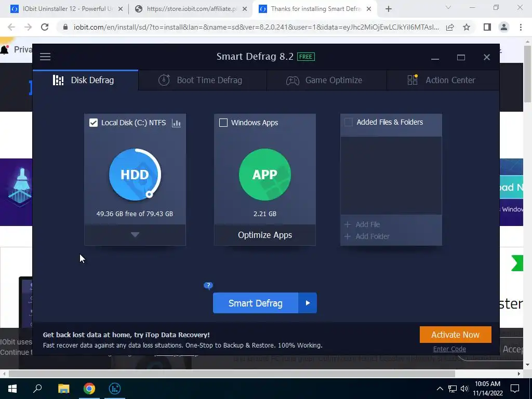Open a new Chrome tab
Image resolution: width=532 pixels, height=399 pixels.
(x=389, y=9)
